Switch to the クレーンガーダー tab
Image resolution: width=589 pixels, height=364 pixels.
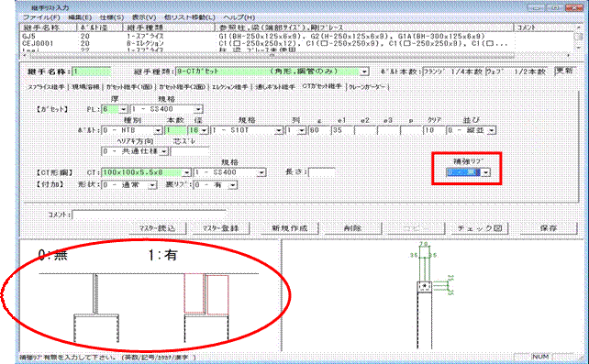(367, 87)
